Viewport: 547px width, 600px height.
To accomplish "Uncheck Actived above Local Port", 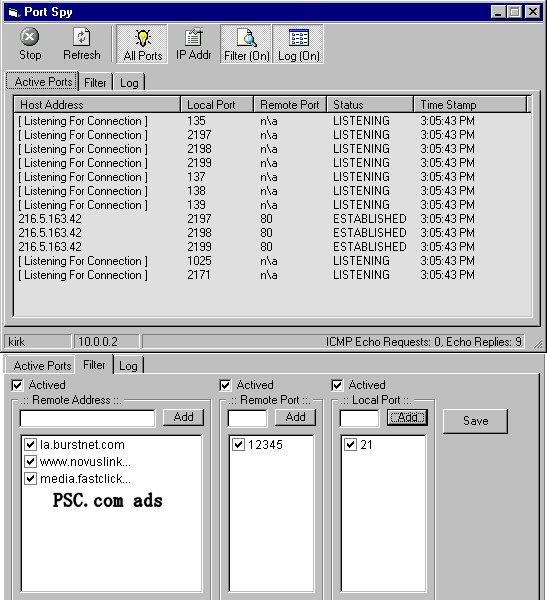I will pos(337,385).
